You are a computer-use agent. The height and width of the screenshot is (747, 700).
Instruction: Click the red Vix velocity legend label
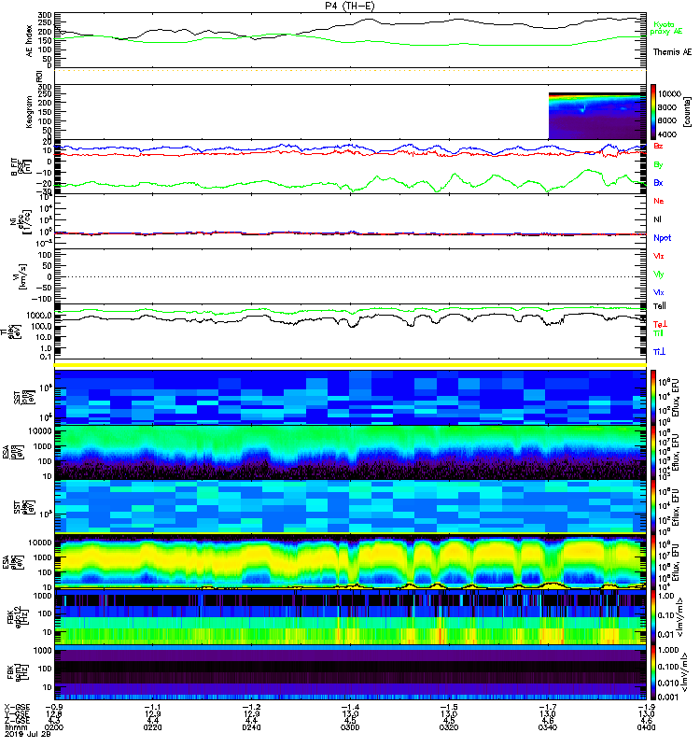pyautogui.click(x=659, y=256)
